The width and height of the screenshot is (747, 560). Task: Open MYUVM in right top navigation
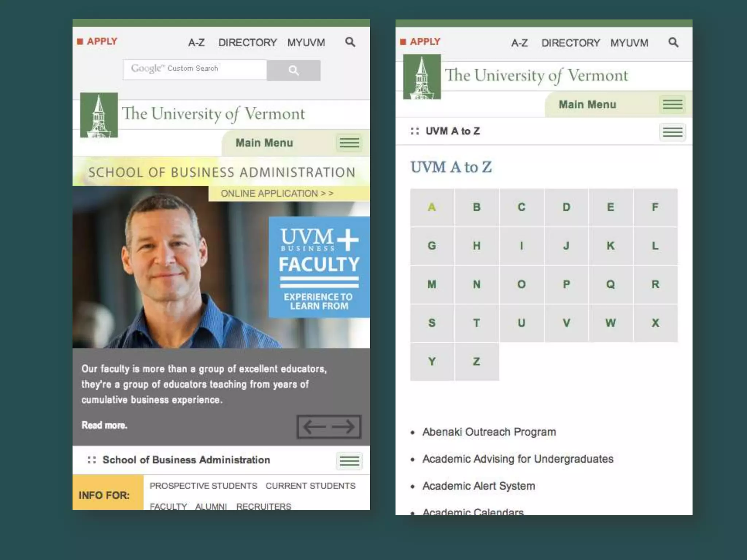tap(629, 43)
